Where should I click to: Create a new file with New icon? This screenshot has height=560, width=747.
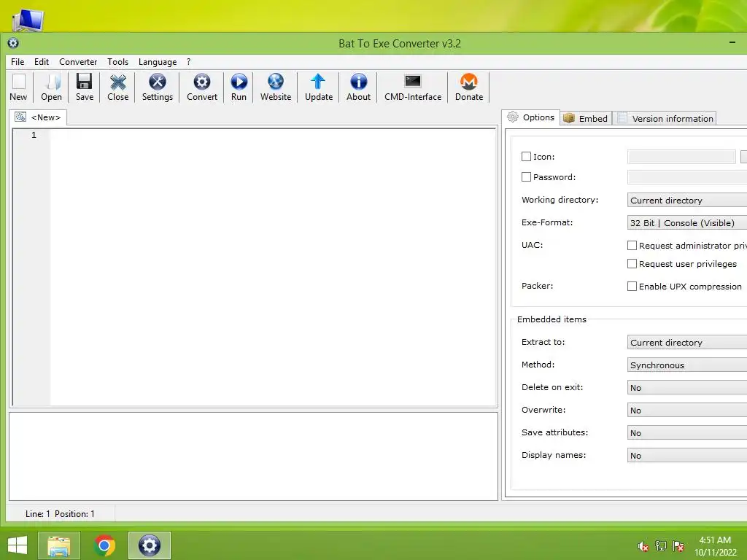(x=18, y=87)
